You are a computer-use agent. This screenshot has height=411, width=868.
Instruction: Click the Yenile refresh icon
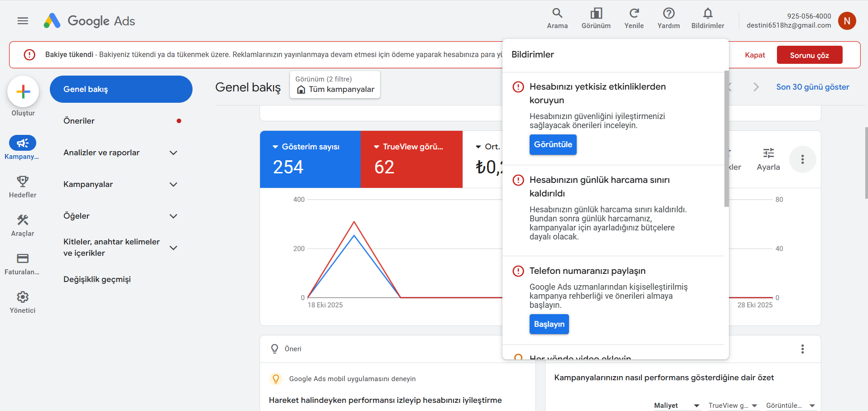click(x=634, y=14)
